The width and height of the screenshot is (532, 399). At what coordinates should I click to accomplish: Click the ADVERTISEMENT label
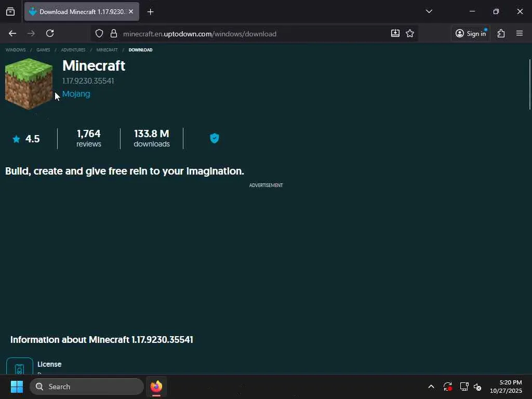(266, 185)
